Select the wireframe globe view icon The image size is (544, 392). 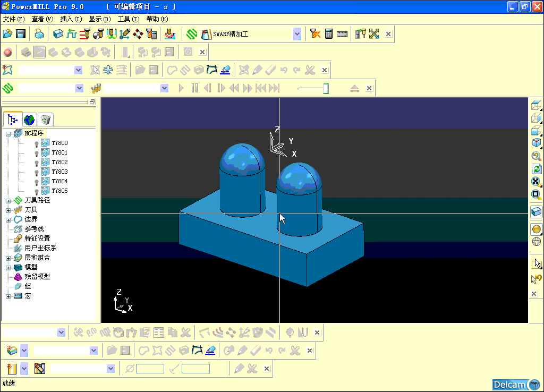click(537, 242)
